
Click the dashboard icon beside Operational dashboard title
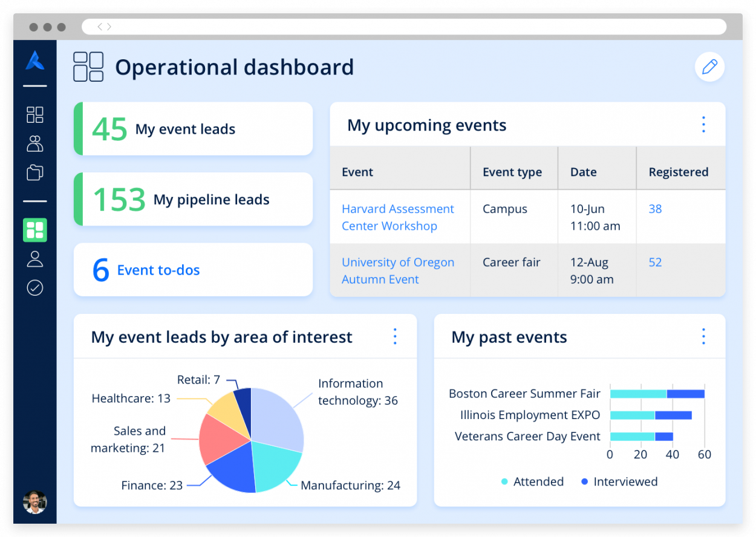click(88, 67)
